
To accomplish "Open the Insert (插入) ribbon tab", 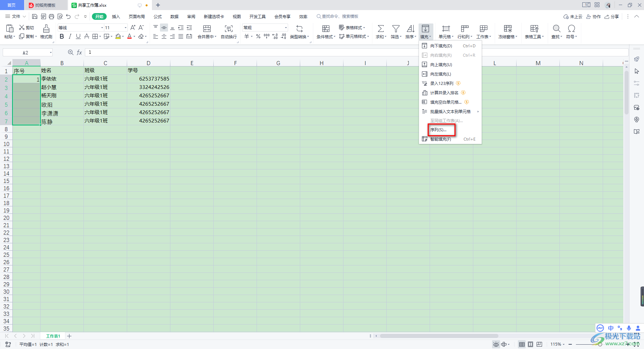I will (x=116, y=16).
